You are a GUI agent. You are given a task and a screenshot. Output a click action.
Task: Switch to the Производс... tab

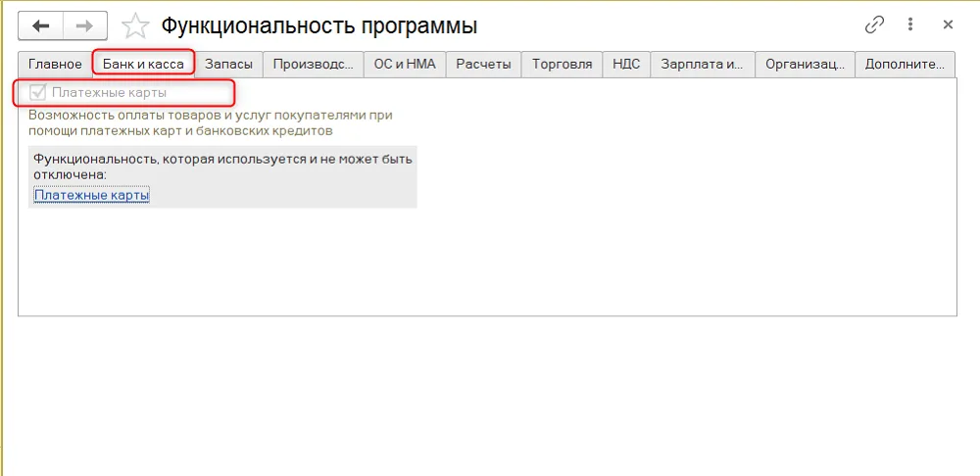tap(314, 65)
